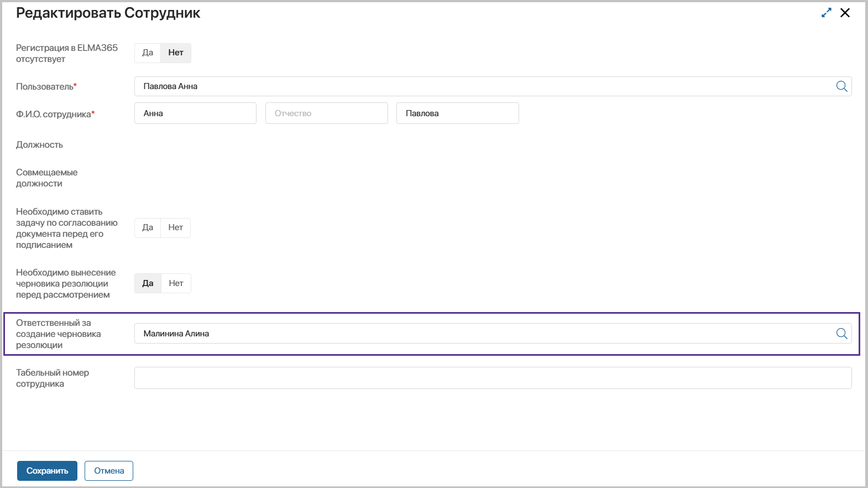The height and width of the screenshot is (488, 868).
Task: Select Да for resolution draft requirement
Action: tap(148, 283)
